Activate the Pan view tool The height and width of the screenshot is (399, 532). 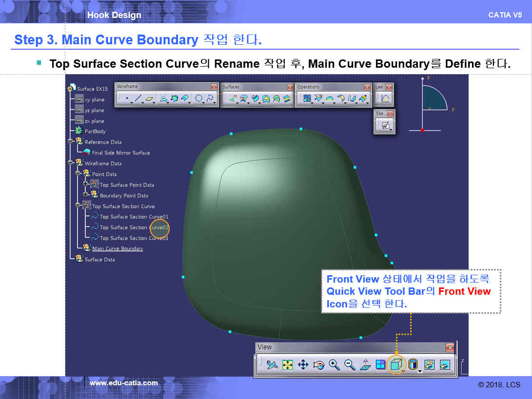(303, 364)
